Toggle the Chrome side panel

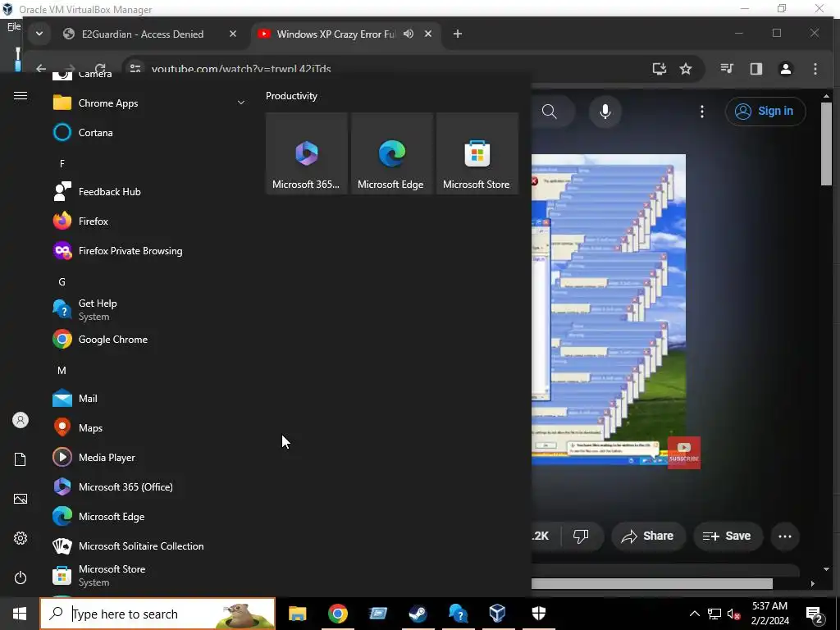coord(756,69)
